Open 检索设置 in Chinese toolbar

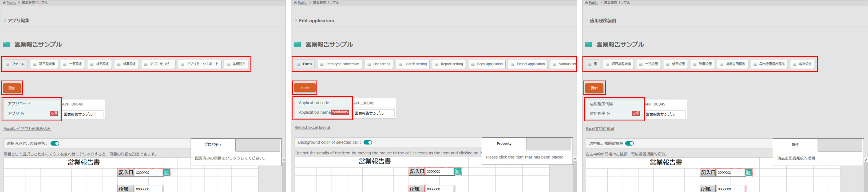(676, 64)
